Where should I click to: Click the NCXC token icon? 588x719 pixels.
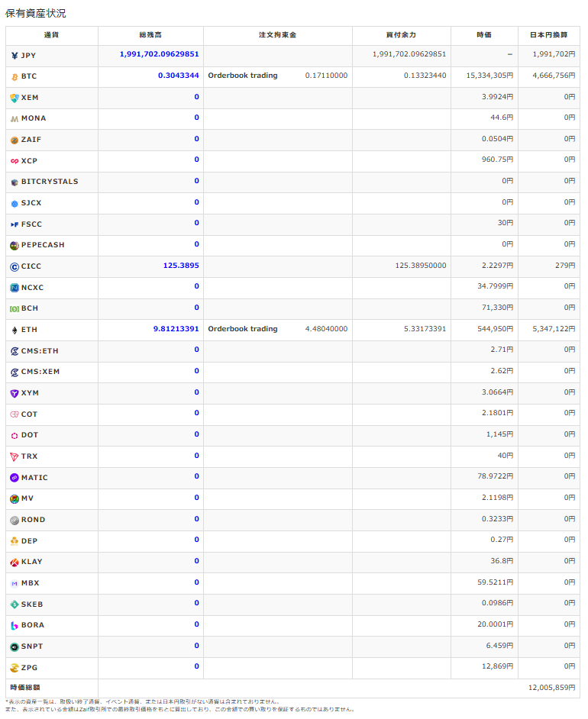(x=15, y=288)
